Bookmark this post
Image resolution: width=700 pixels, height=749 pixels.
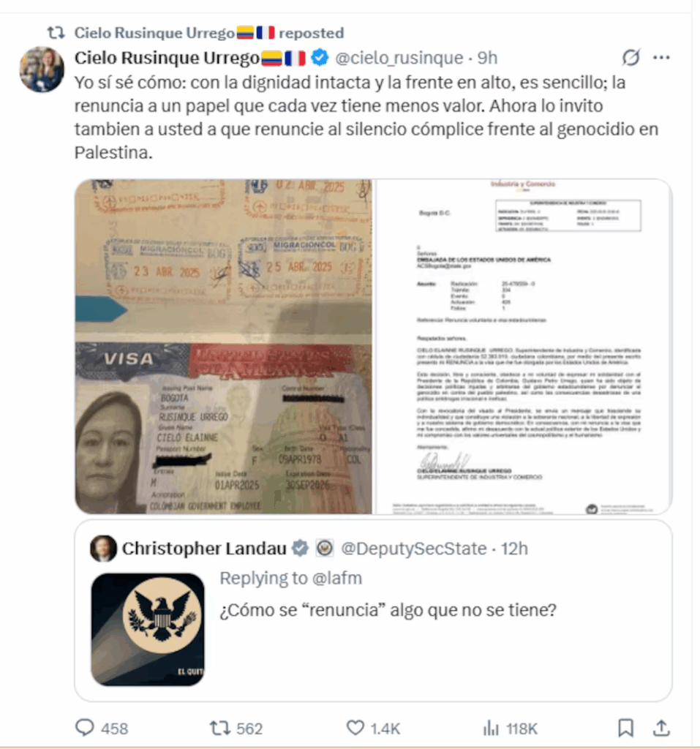coord(625,728)
